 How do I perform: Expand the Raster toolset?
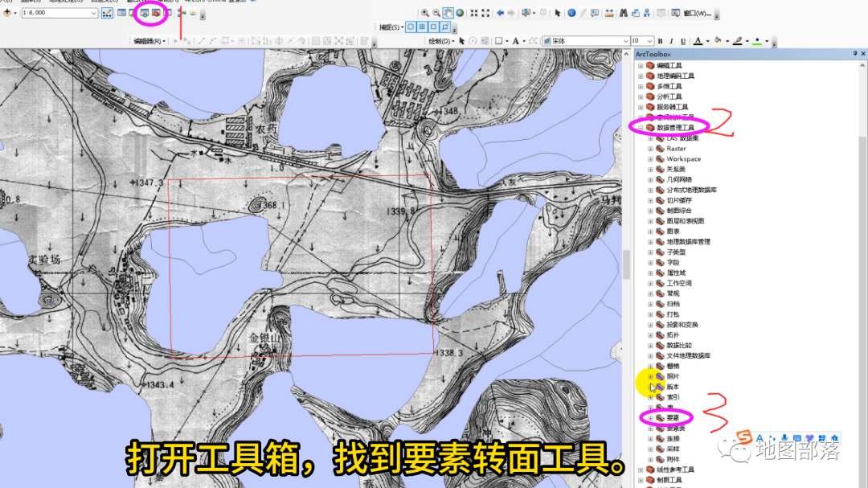650,149
